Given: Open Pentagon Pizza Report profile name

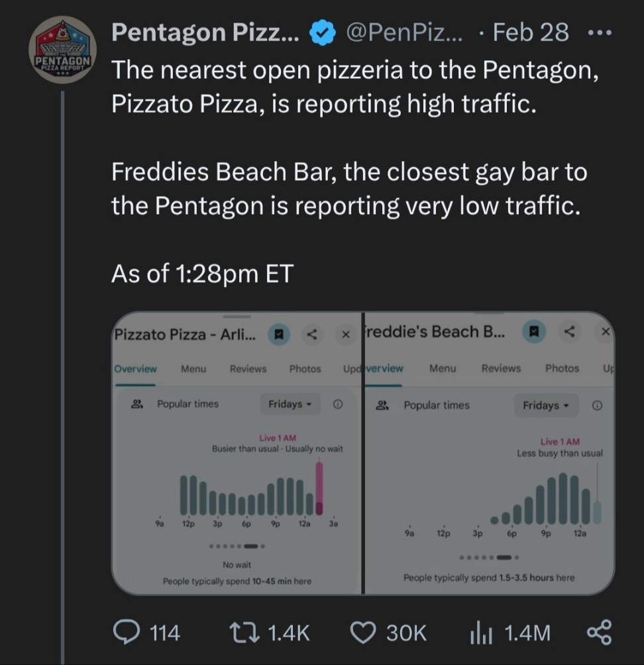Looking at the screenshot, I should coord(205,32).
